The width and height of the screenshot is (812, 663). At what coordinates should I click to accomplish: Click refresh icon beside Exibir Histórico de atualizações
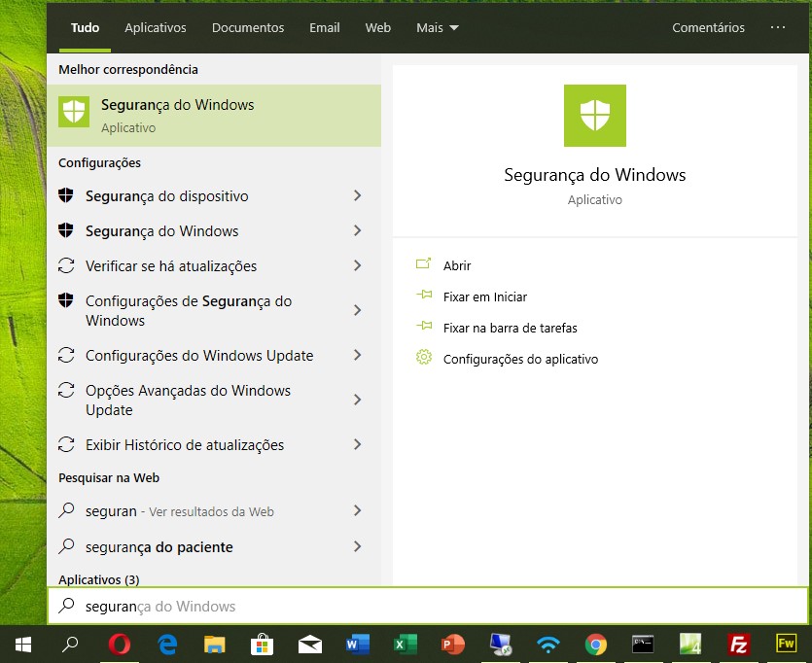coord(66,444)
